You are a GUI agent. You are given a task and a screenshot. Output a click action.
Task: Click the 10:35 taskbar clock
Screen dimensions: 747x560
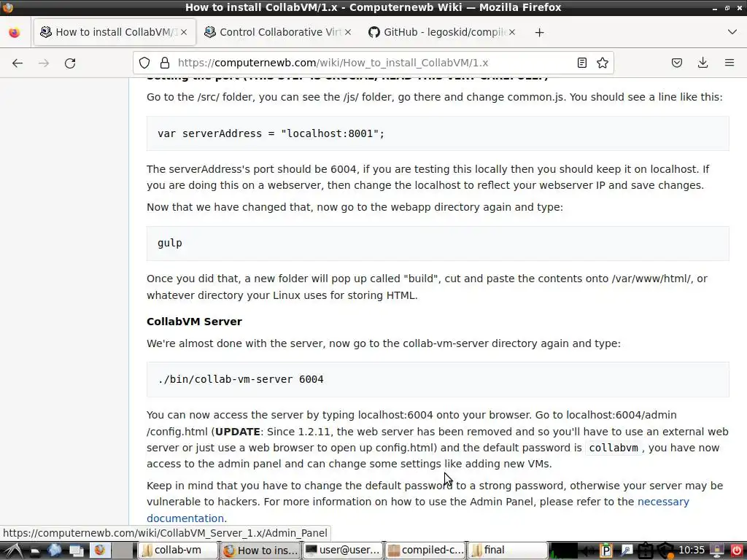pyautogui.click(x=692, y=551)
